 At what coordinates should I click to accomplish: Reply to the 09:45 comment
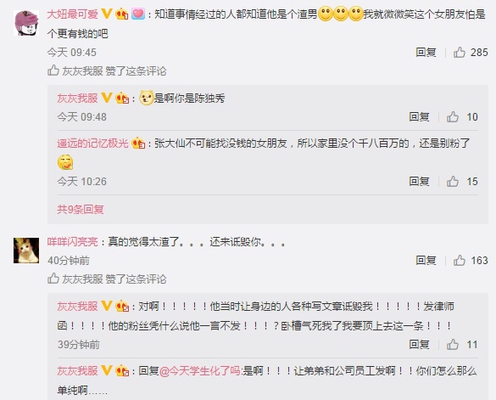426,52
